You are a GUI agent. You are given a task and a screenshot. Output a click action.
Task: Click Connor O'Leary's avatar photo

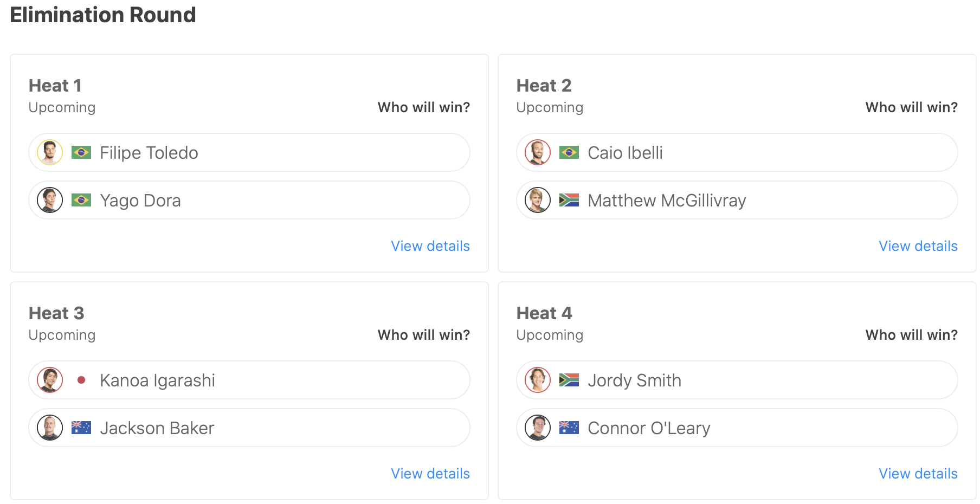click(x=538, y=428)
